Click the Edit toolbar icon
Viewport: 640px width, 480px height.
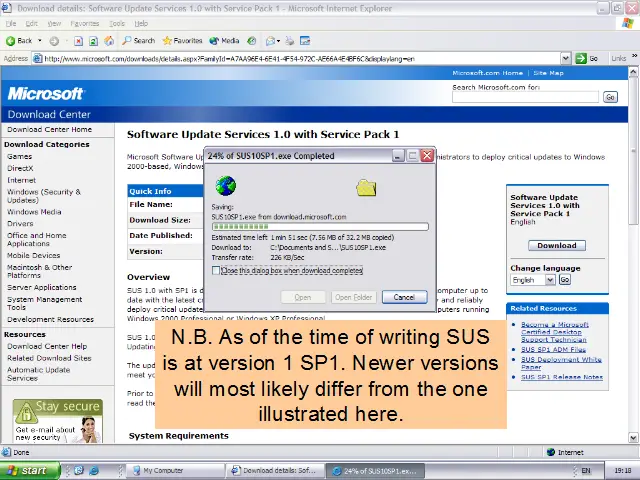tap(305, 41)
